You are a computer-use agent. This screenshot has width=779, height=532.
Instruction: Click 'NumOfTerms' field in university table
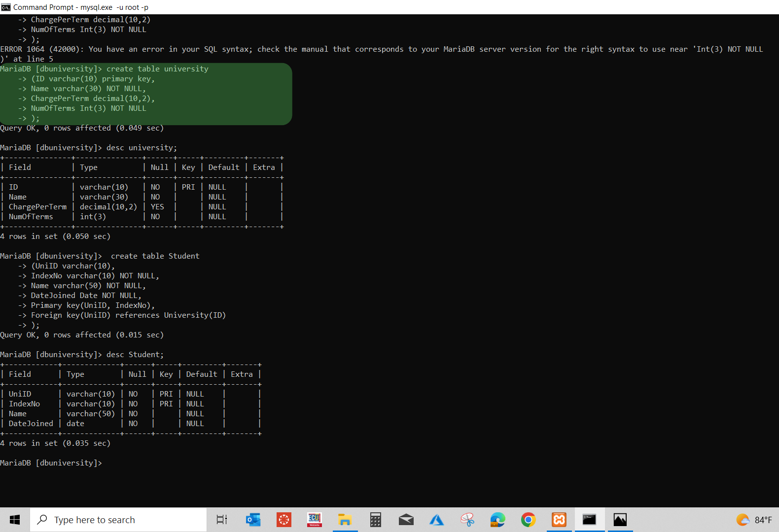pyautogui.click(x=31, y=217)
